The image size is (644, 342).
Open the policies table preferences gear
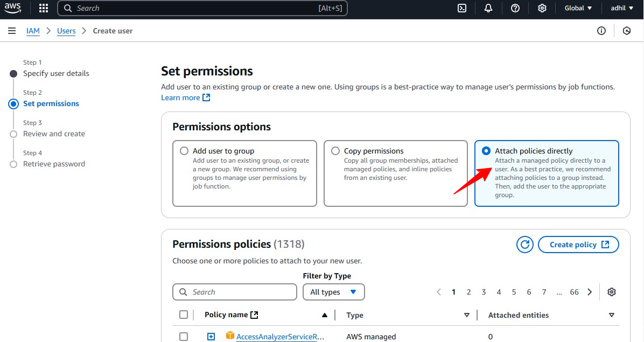coord(612,292)
